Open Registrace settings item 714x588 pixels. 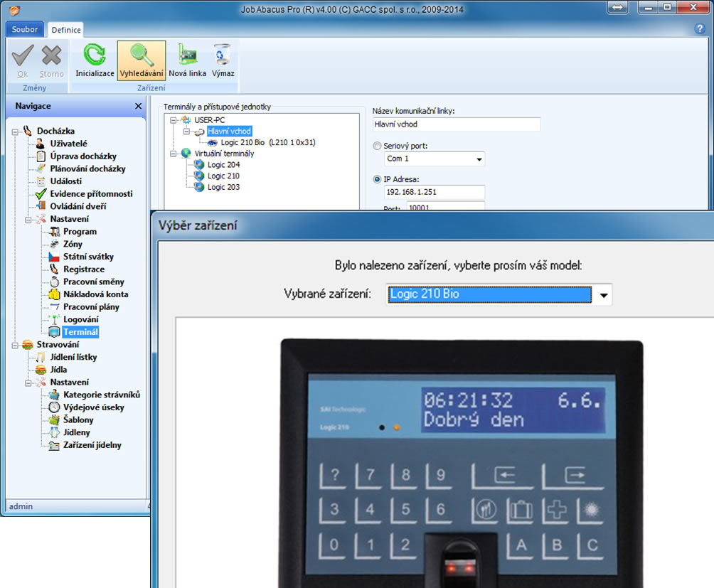(x=84, y=269)
